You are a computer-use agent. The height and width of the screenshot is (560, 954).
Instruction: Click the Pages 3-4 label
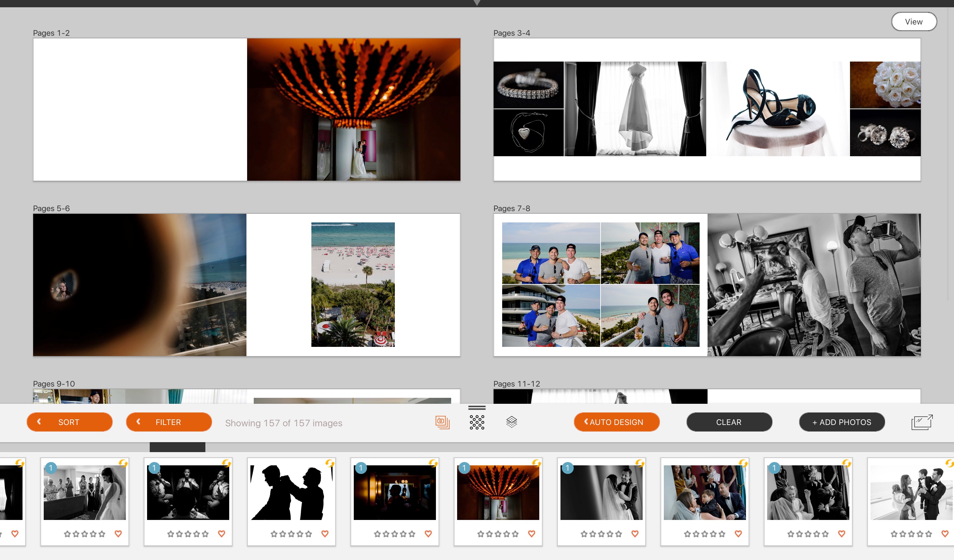click(x=511, y=33)
